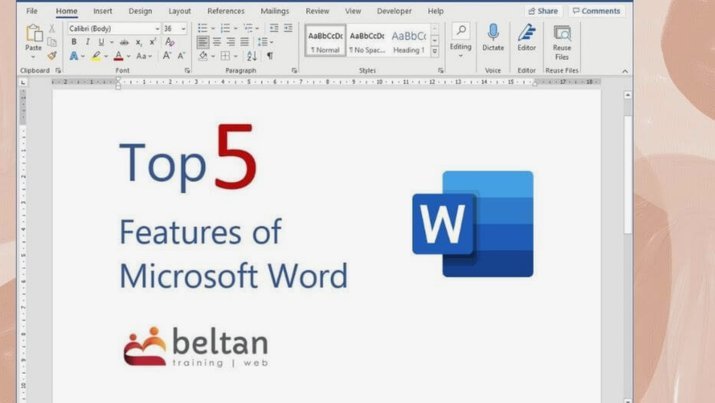Apply the red Font Color swatch
Viewport: 715px width, 403px height.
[x=119, y=56]
